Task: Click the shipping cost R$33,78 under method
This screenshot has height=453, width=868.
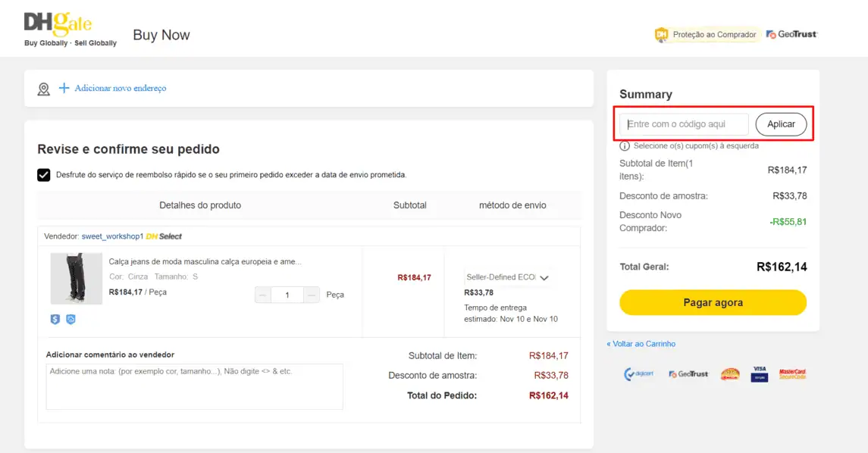Action: pyautogui.click(x=478, y=292)
